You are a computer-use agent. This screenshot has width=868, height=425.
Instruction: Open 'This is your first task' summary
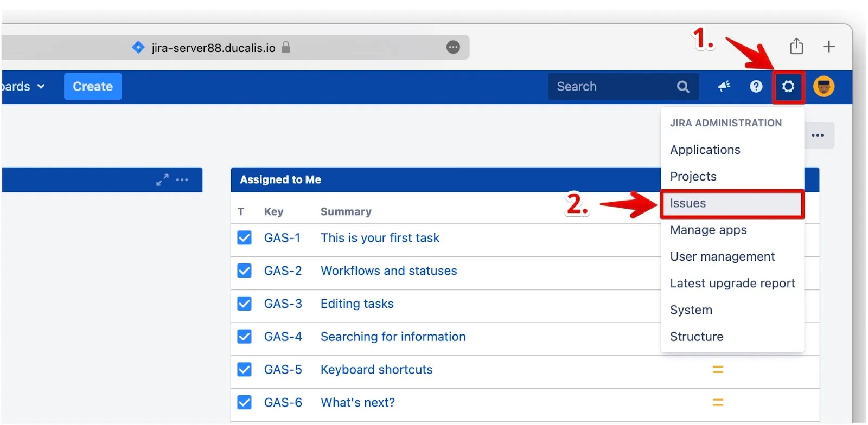pos(380,237)
